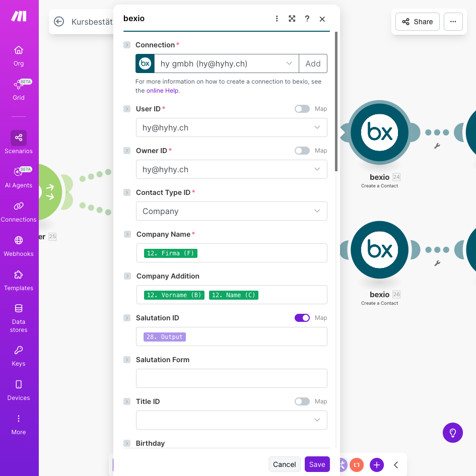Screen dimensions: 476x476
Task: Open the Grid beta view
Action: pos(19,90)
